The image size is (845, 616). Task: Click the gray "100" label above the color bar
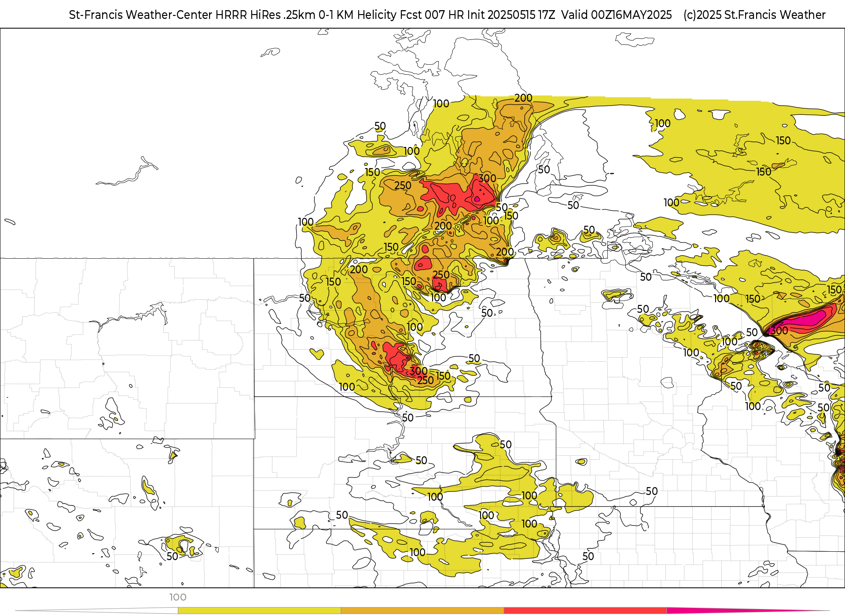pyautogui.click(x=178, y=598)
